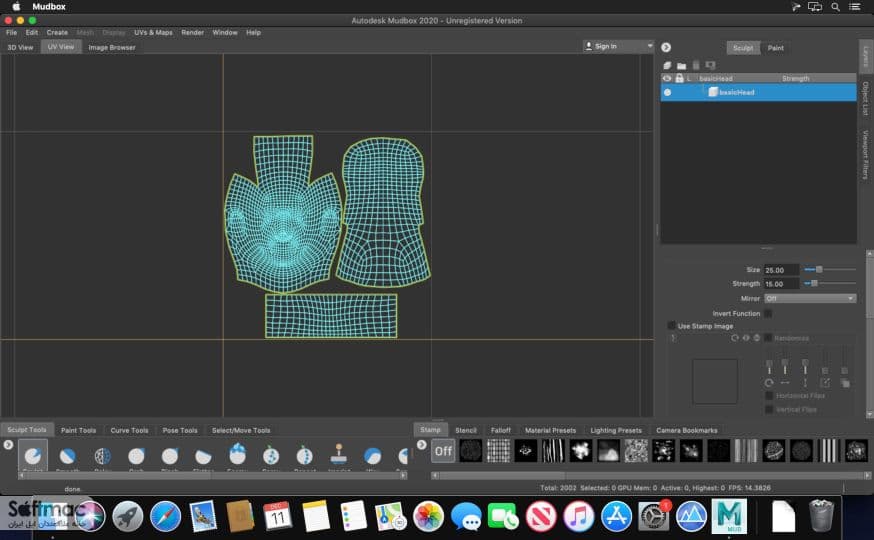Open the Stamp tray arrow menu
This screenshot has height=540, width=874.
[x=421, y=445]
